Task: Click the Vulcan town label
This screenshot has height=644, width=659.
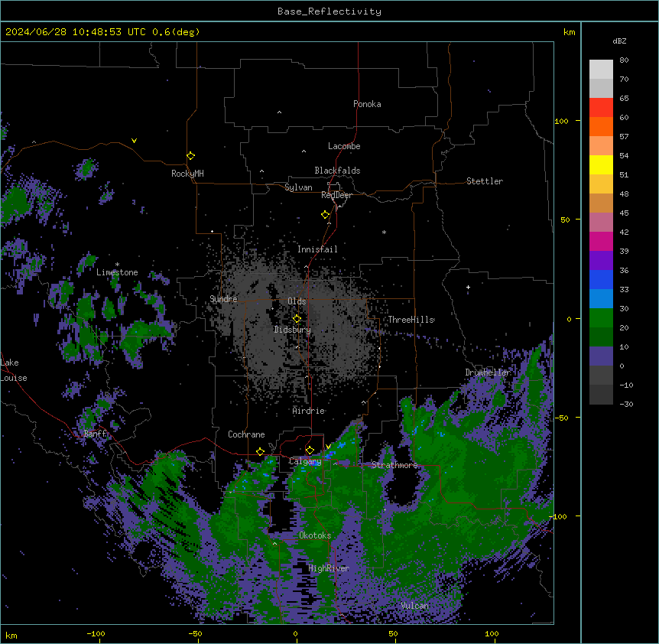Action: (415, 606)
